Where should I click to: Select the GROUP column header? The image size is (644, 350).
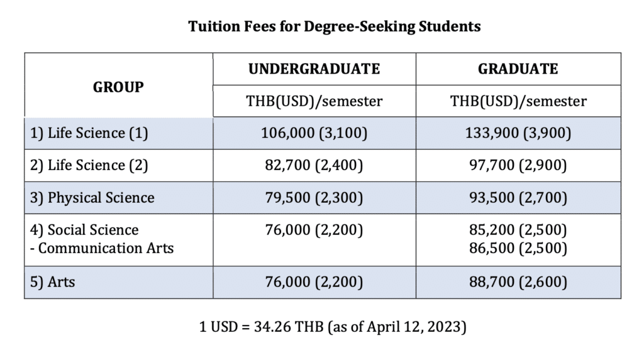point(118,87)
